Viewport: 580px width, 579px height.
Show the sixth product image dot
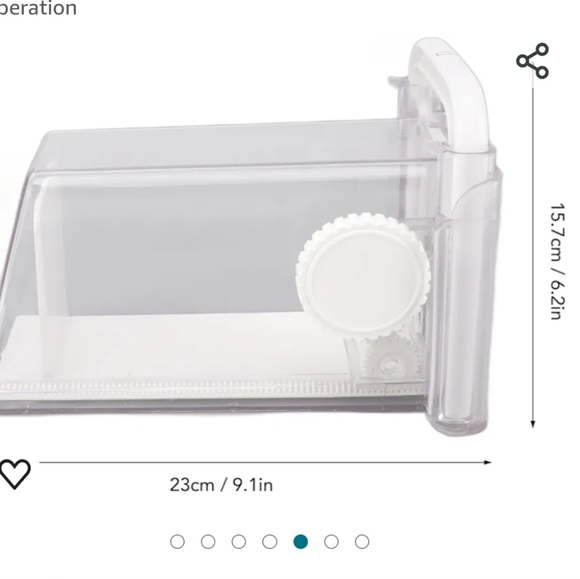pos(331,542)
